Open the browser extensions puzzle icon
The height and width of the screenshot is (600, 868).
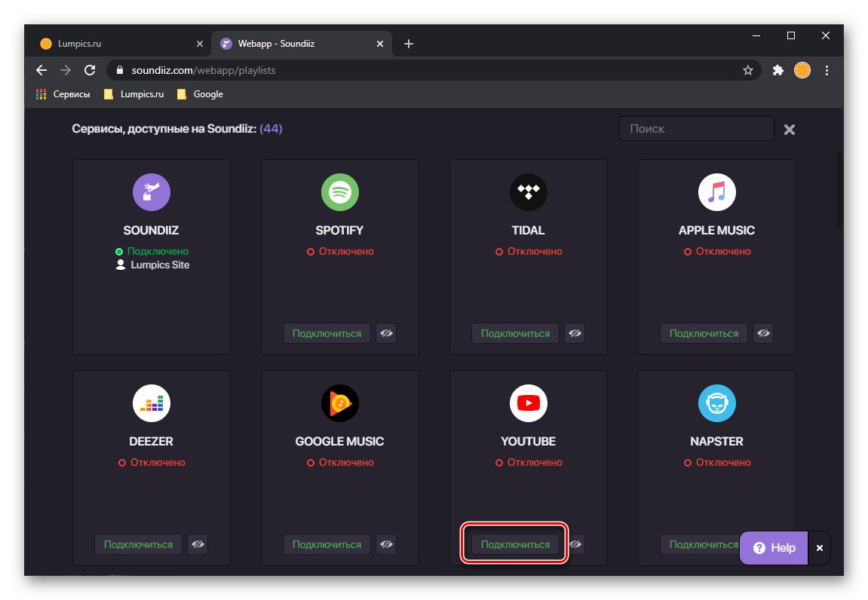click(x=778, y=70)
